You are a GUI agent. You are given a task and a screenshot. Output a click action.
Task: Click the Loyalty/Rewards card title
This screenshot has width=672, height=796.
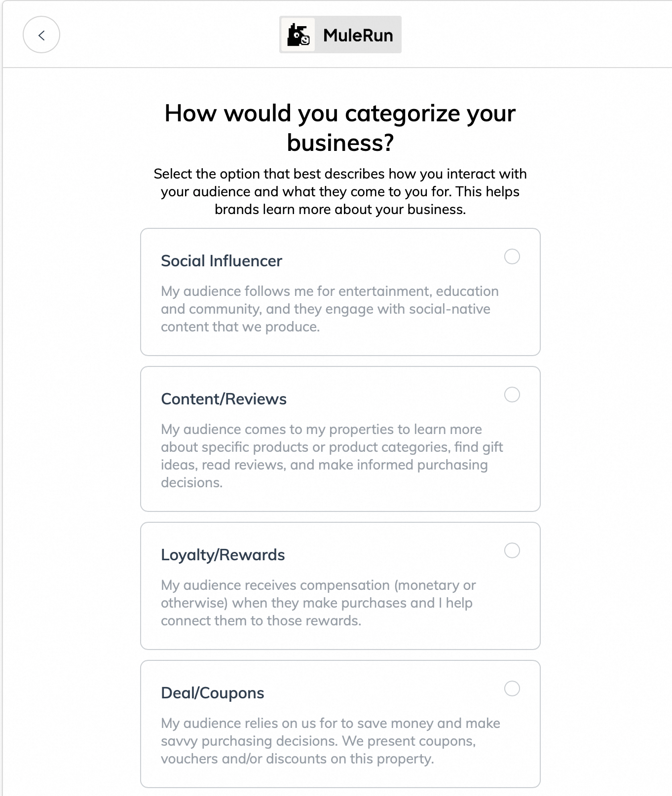coord(223,555)
